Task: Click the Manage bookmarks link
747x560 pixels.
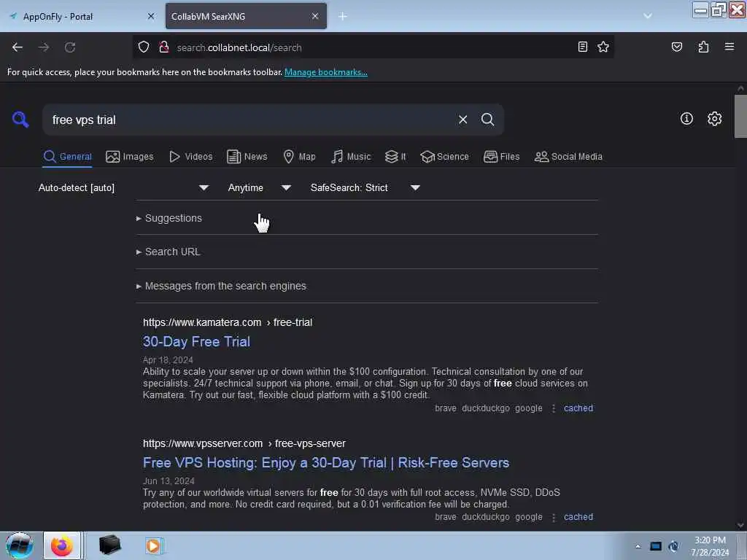Action: (x=326, y=72)
